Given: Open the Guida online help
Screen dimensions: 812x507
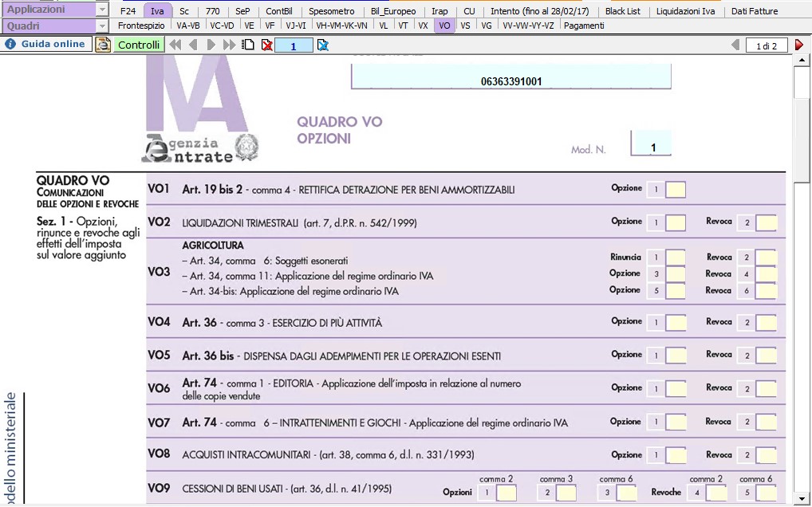Looking at the screenshot, I should coord(47,45).
